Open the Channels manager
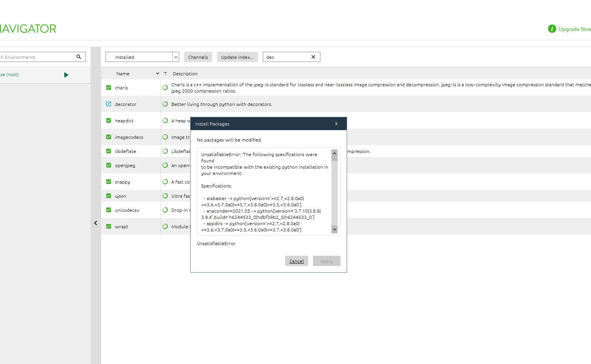This screenshot has width=591, height=364. pos(198,56)
